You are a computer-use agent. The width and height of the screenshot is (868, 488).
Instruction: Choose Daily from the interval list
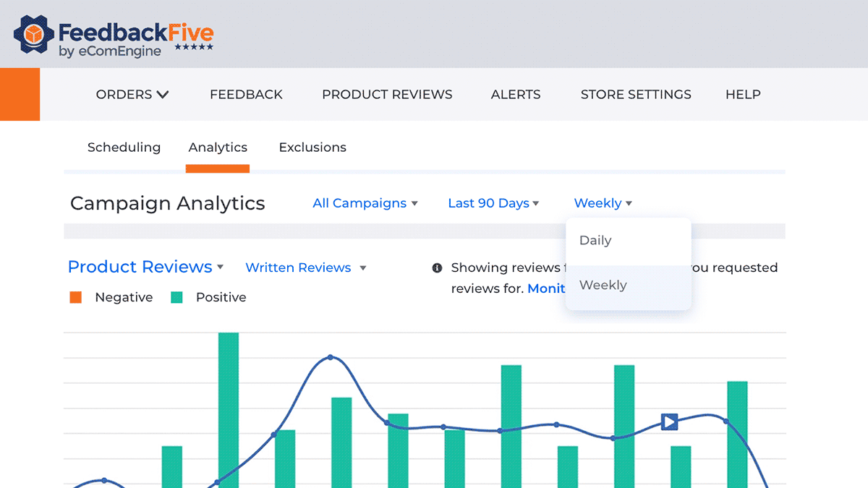click(x=629, y=241)
